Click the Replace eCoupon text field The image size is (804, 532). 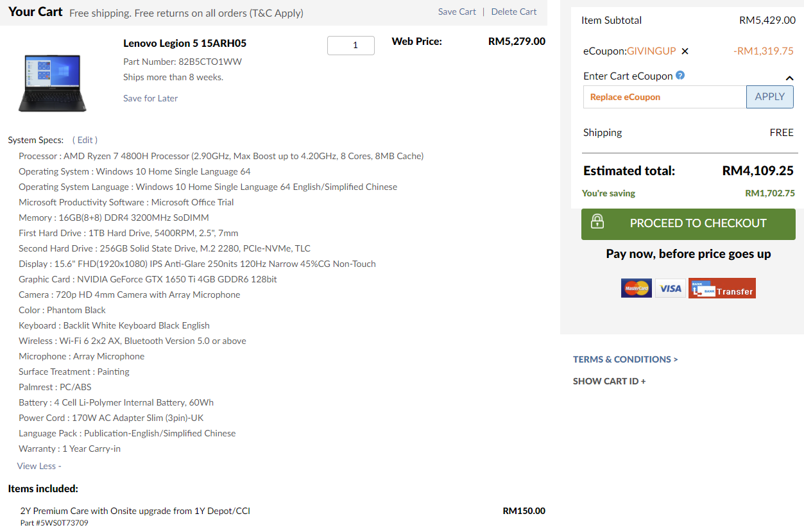click(665, 97)
